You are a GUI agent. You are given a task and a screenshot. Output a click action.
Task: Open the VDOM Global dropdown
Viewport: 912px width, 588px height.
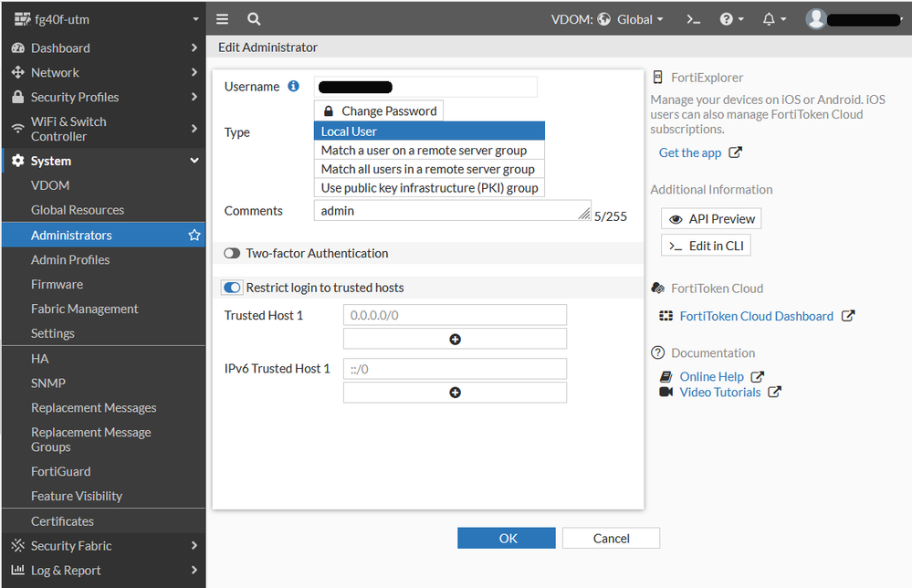(631, 19)
